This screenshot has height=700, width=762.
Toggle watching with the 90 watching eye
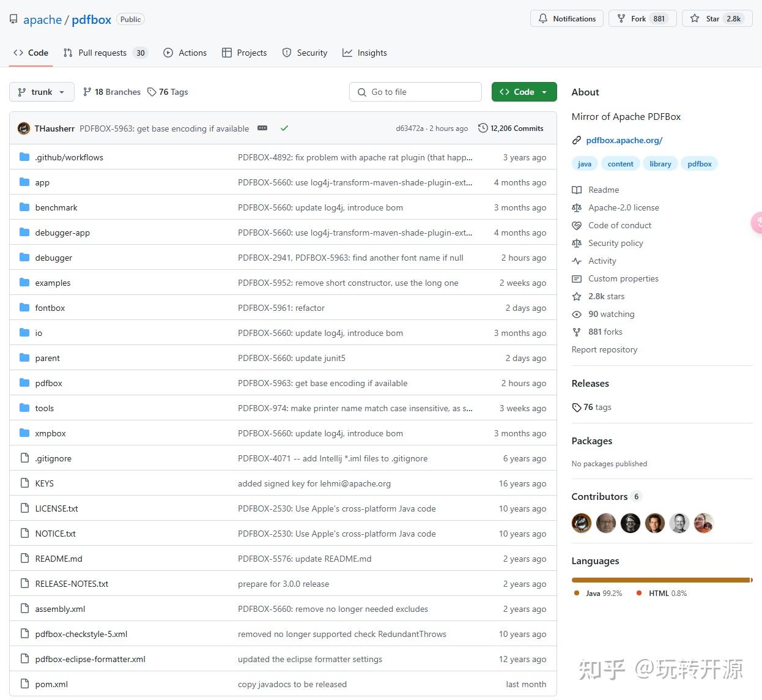coord(577,314)
